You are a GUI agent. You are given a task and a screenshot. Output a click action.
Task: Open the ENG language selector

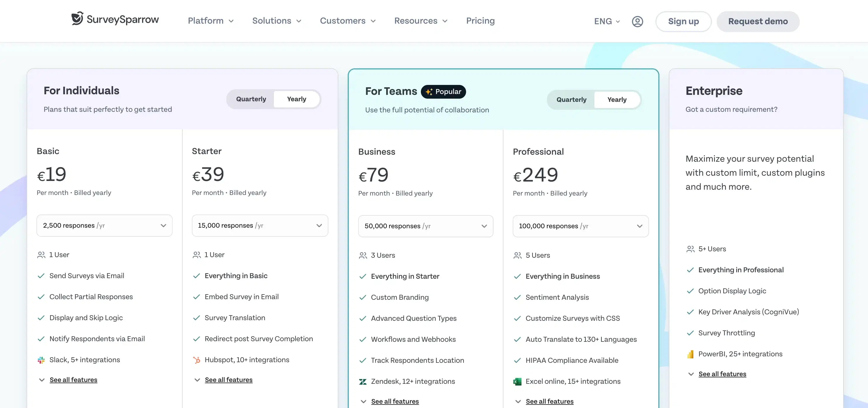click(606, 21)
